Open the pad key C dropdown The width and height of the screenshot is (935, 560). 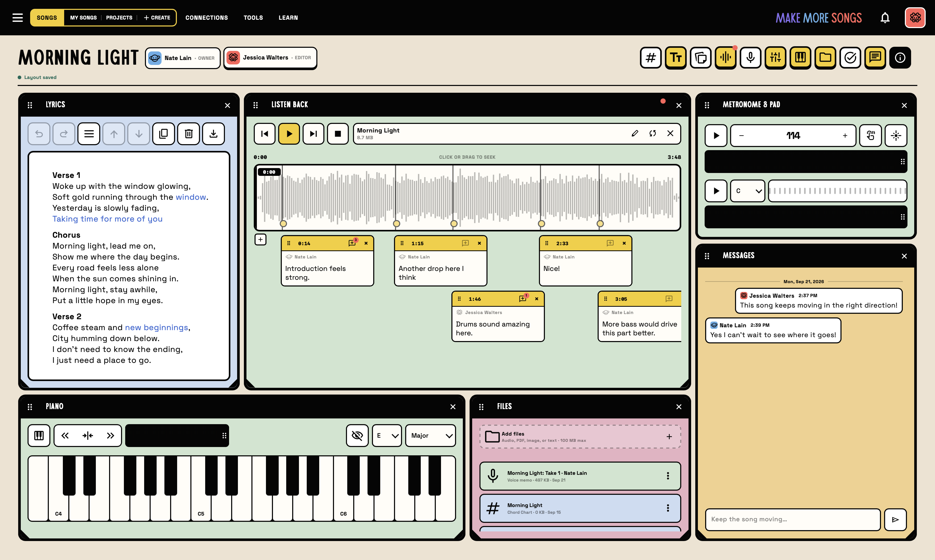click(x=747, y=191)
